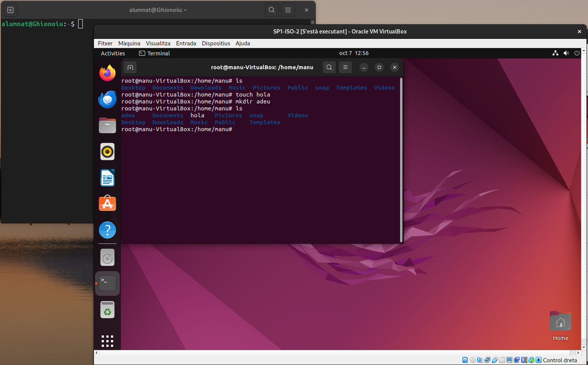Show Applications grid in the dock

(x=107, y=341)
